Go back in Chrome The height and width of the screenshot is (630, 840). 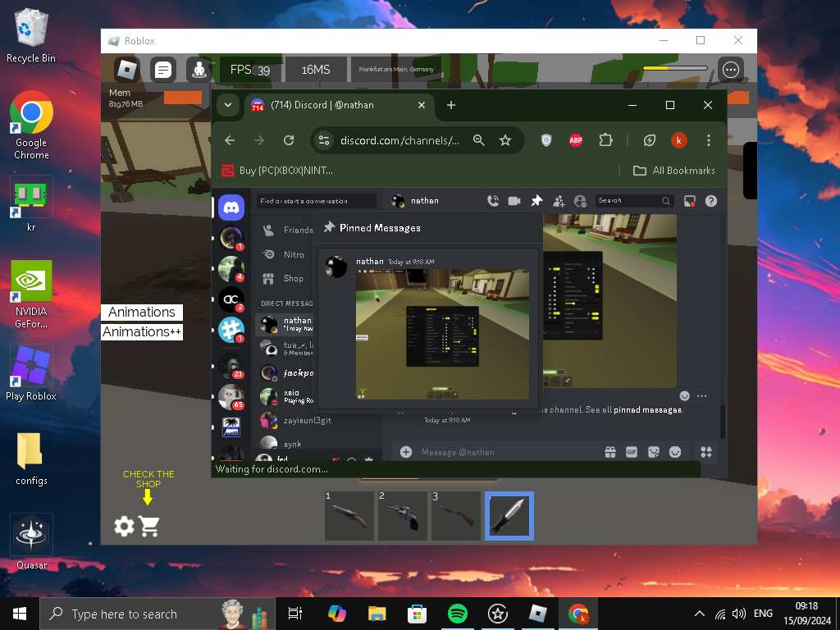230,140
